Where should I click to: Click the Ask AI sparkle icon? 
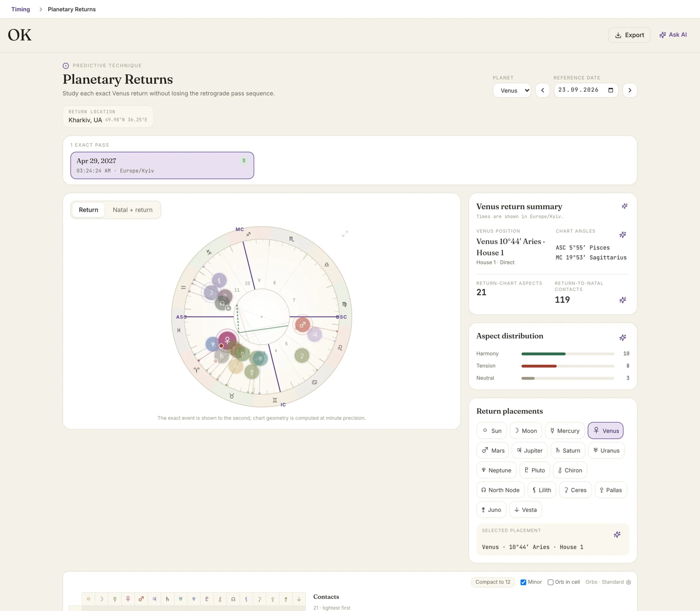click(x=662, y=35)
